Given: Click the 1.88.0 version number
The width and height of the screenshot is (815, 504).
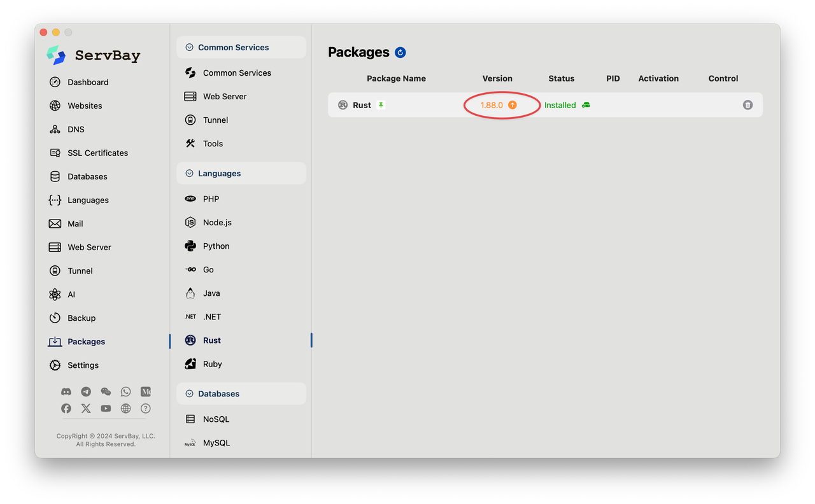Looking at the screenshot, I should pyautogui.click(x=492, y=105).
